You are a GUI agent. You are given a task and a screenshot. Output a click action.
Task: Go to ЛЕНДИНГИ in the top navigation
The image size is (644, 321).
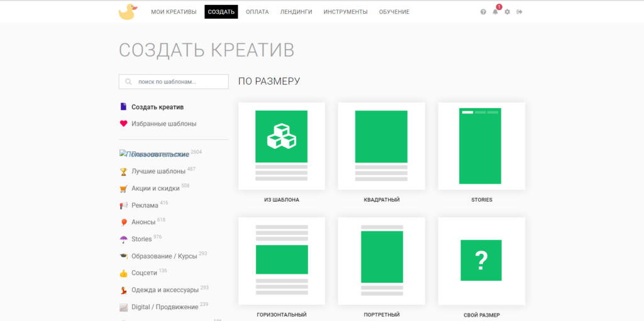296,12
